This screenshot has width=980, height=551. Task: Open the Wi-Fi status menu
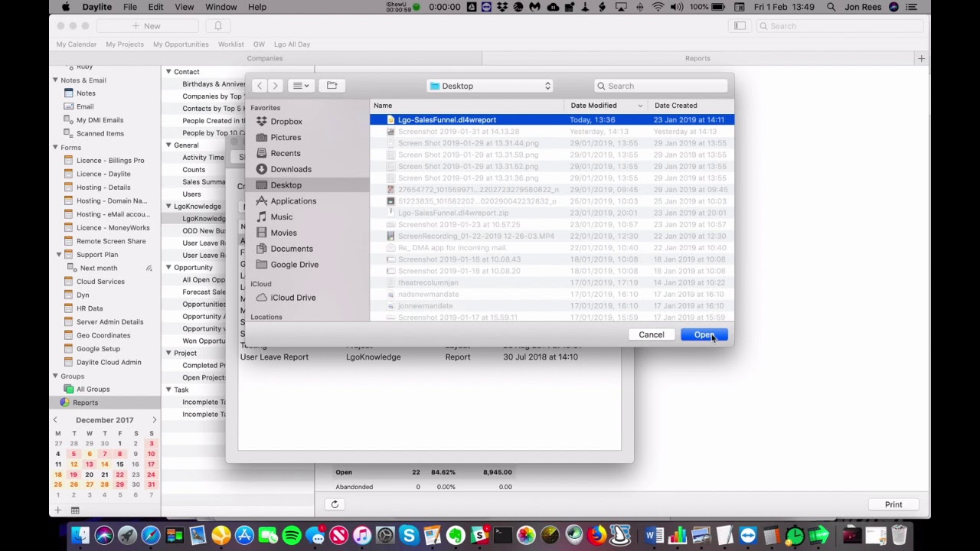(x=658, y=7)
